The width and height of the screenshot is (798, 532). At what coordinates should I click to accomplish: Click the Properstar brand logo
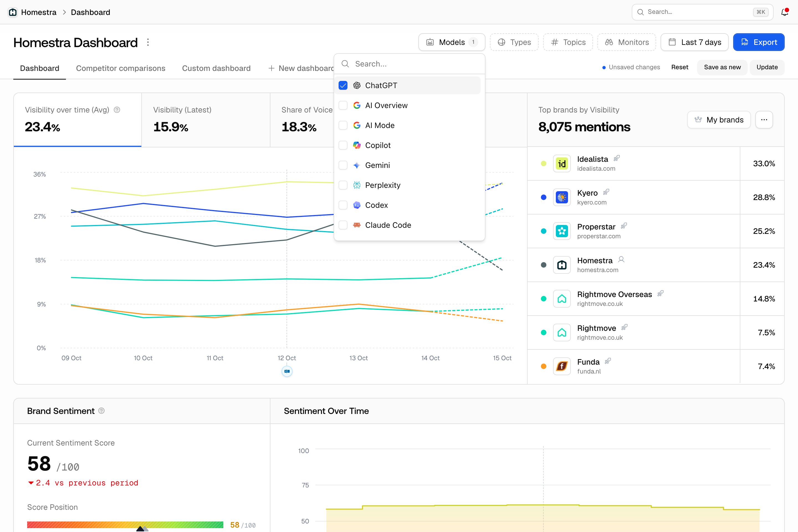tap(562, 231)
